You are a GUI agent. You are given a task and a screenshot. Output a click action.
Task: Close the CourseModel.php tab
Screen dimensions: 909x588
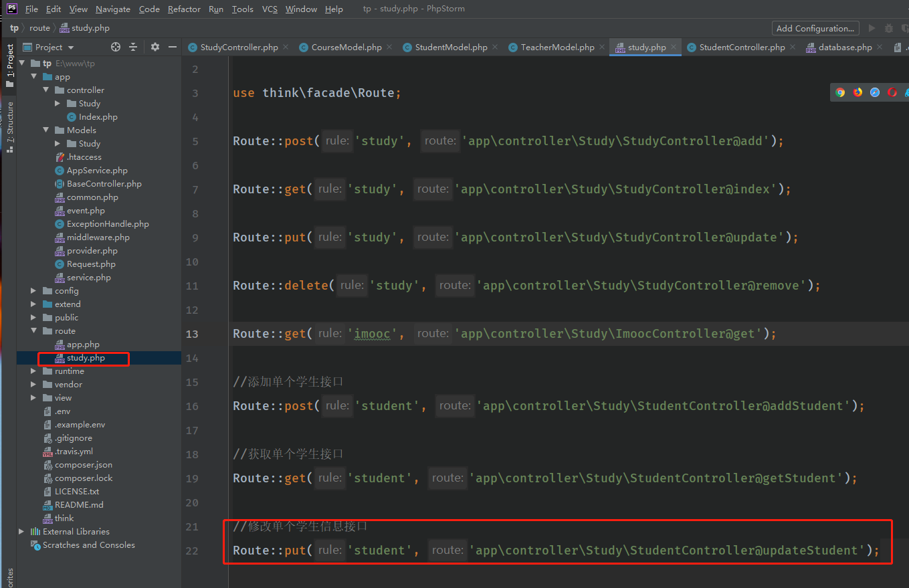(x=389, y=47)
